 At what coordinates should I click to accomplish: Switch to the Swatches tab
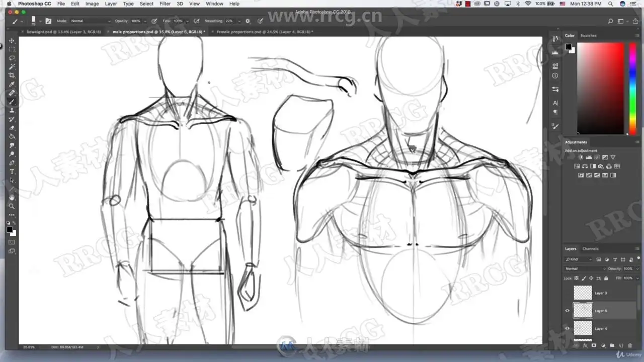click(589, 36)
